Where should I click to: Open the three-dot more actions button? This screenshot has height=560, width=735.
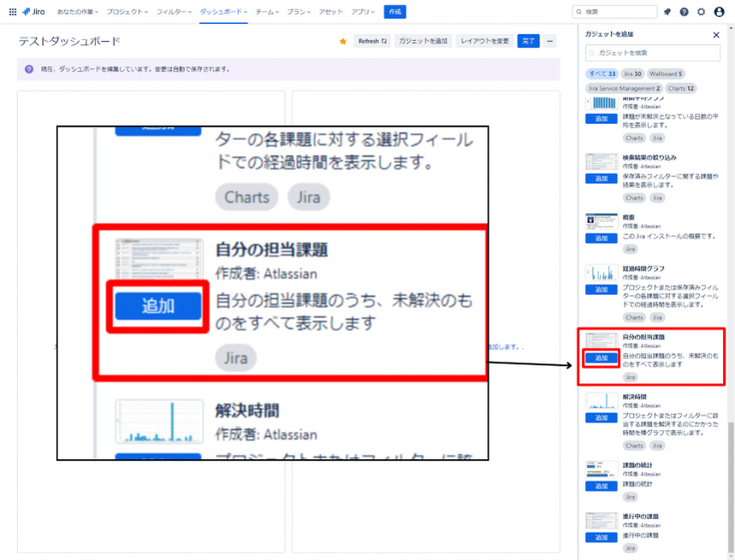tap(550, 41)
